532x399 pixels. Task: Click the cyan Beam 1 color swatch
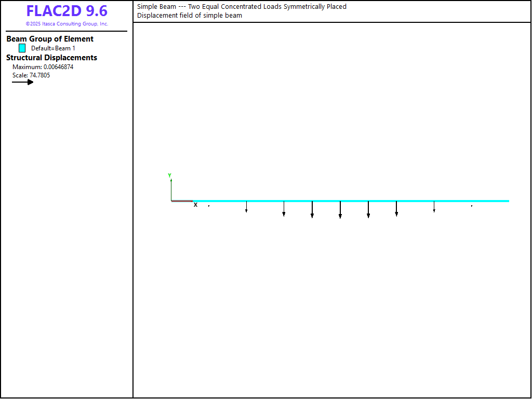pyautogui.click(x=22, y=48)
